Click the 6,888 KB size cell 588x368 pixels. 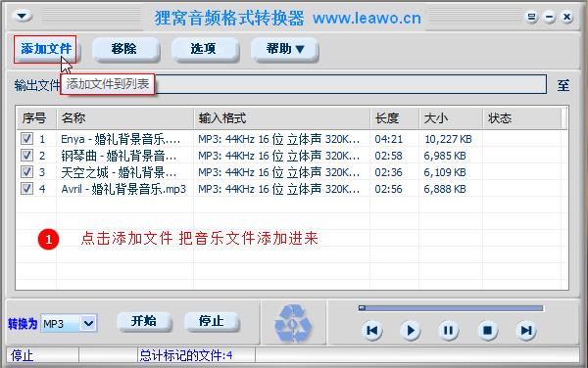pyautogui.click(x=445, y=189)
